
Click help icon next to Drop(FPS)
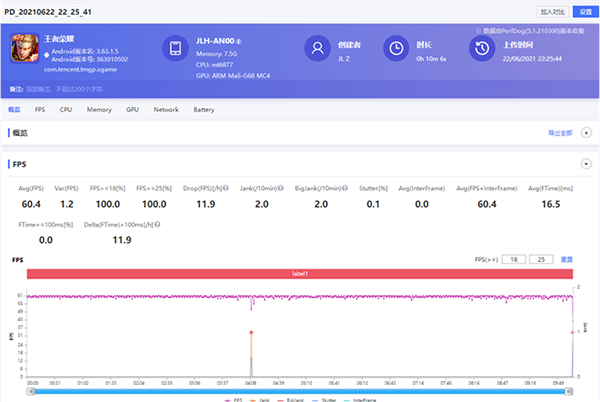(228, 190)
